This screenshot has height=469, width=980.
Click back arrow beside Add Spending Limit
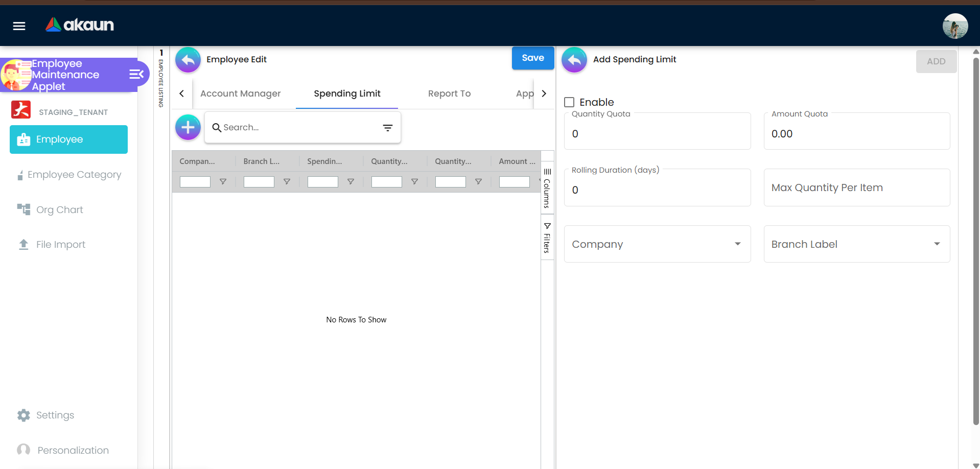pyautogui.click(x=574, y=60)
